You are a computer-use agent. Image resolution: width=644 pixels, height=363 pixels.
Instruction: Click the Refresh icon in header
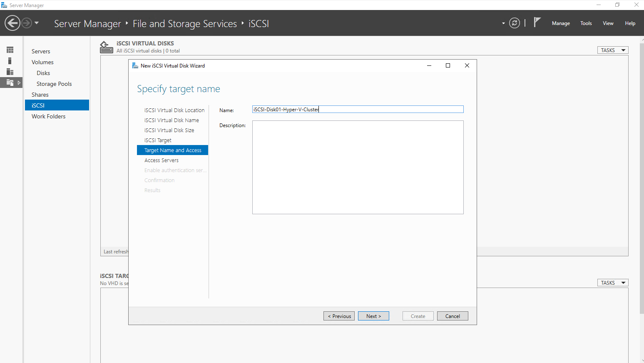(x=515, y=23)
